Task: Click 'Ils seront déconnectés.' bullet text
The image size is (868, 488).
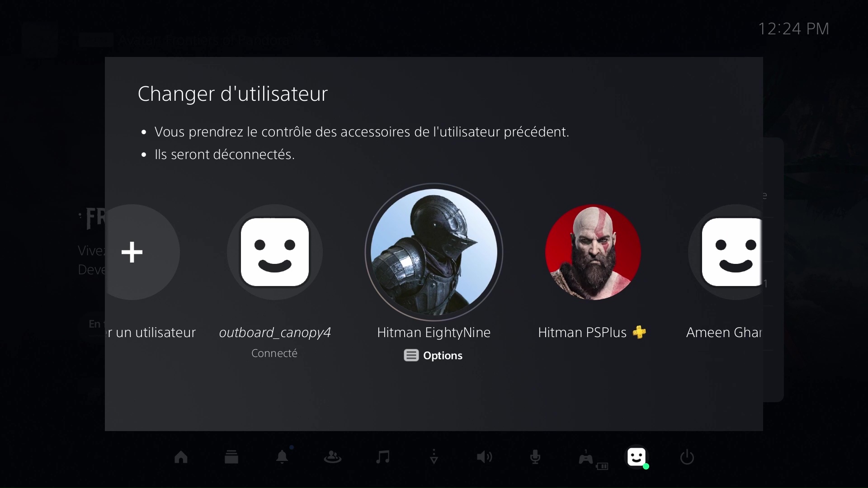Action: click(225, 155)
